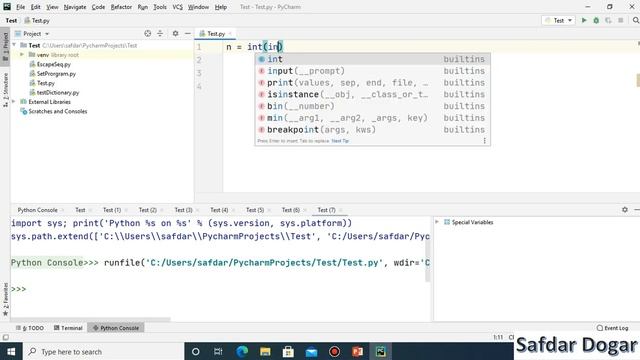Open the Test run configuration dropdown

pos(558,20)
